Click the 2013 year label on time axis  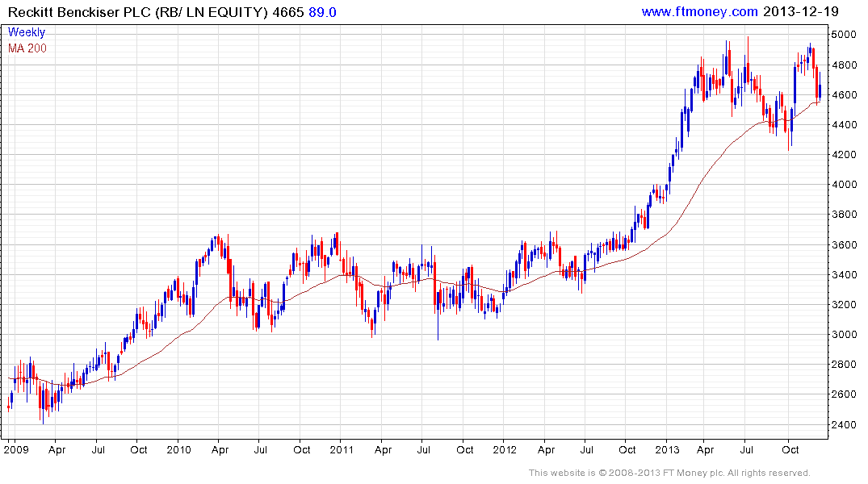667,449
